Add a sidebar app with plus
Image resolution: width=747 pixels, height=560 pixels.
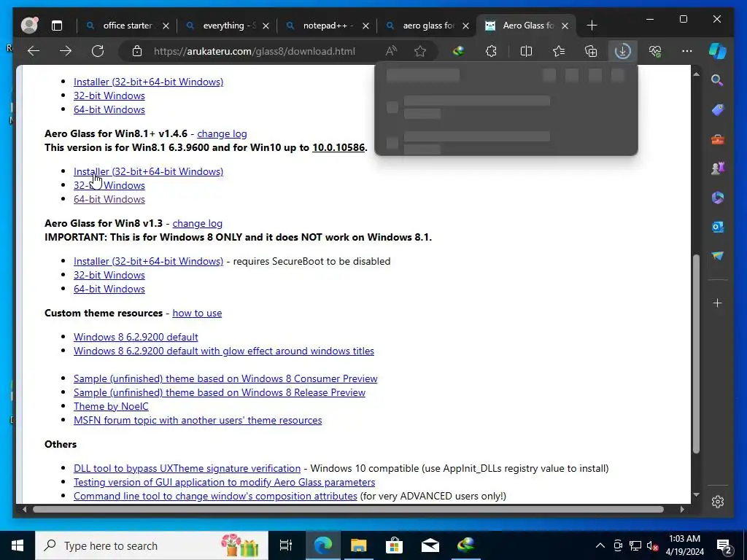click(718, 303)
